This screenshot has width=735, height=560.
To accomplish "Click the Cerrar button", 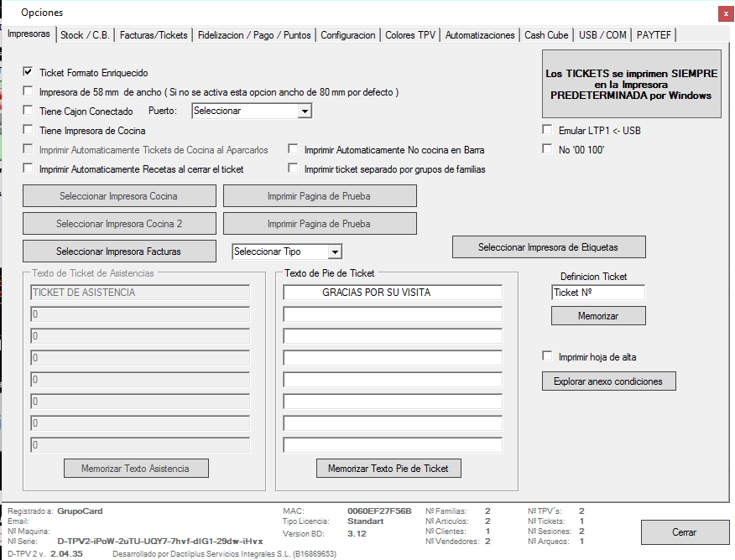I will click(x=685, y=531).
